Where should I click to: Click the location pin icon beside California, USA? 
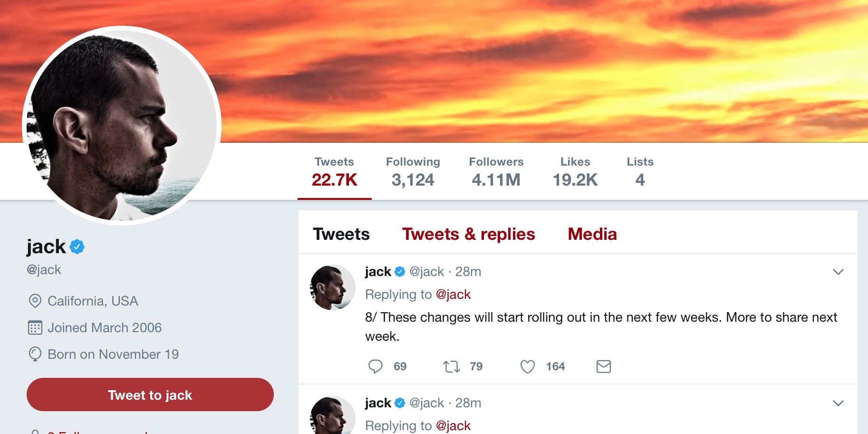[x=34, y=301]
